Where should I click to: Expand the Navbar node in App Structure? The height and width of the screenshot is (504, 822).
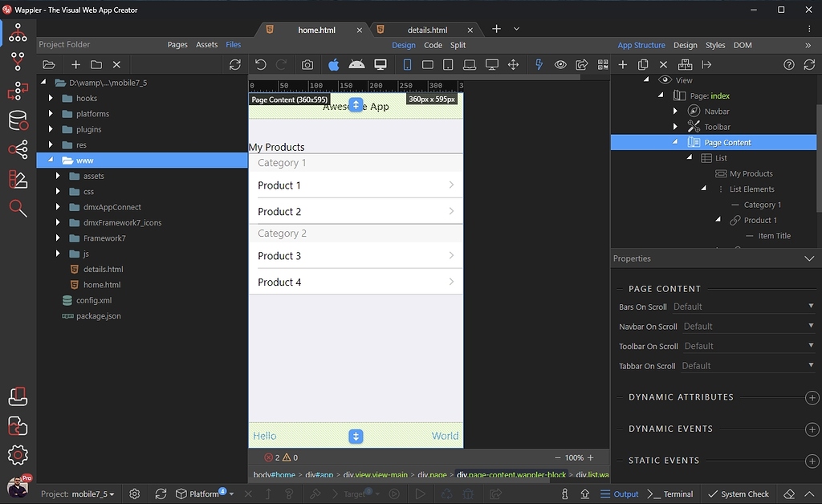(x=675, y=112)
